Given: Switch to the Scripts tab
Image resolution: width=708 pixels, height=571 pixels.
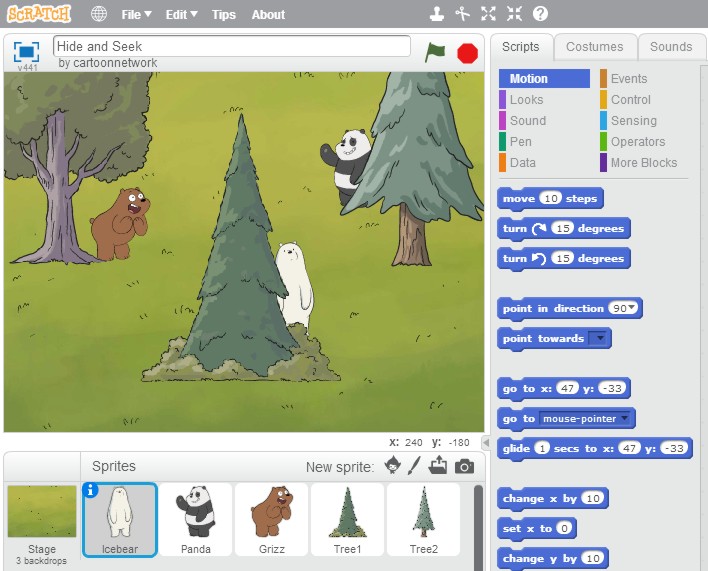Looking at the screenshot, I should [521, 46].
